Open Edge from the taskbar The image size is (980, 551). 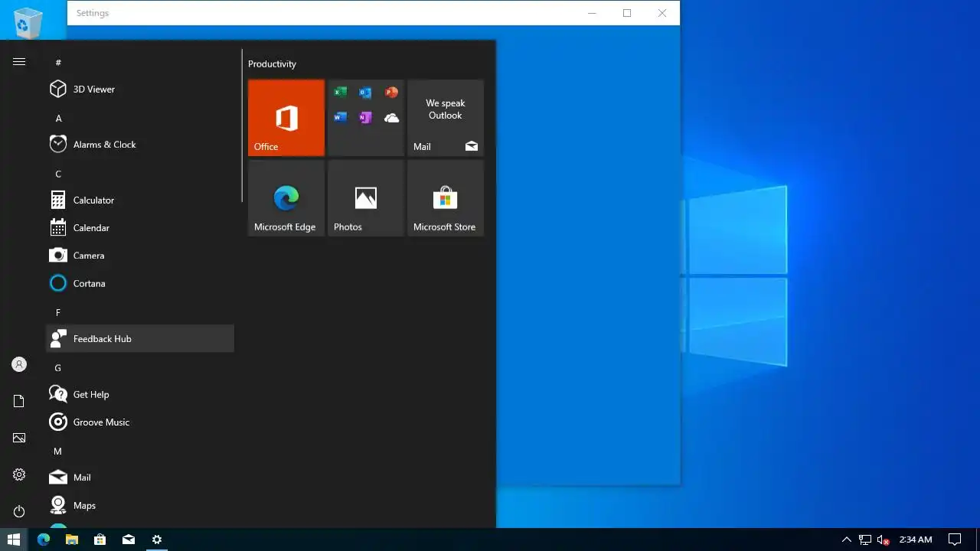pyautogui.click(x=43, y=540)
